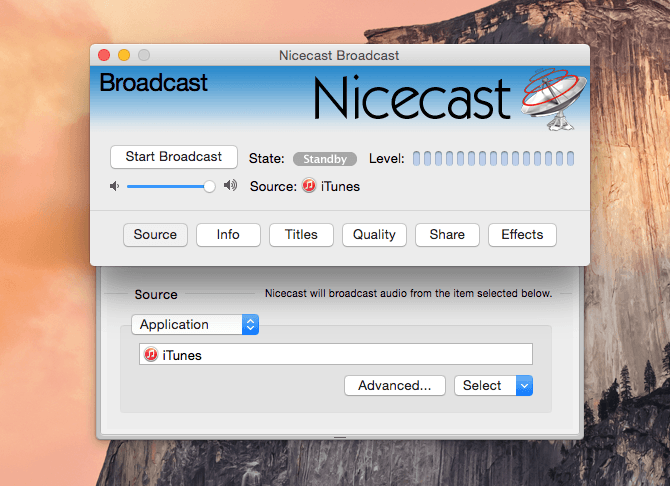
Task: Click the Standby state indicator
Action: [325, 159]
